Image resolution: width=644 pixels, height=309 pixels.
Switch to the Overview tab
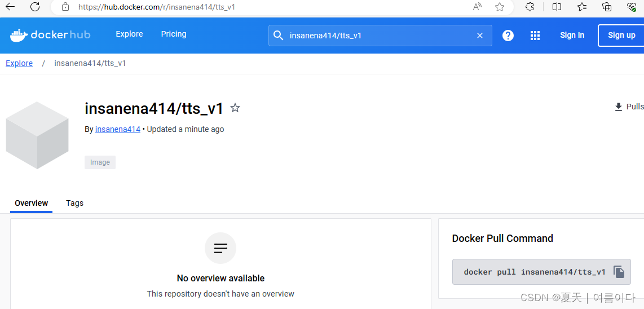coord(31,203)
